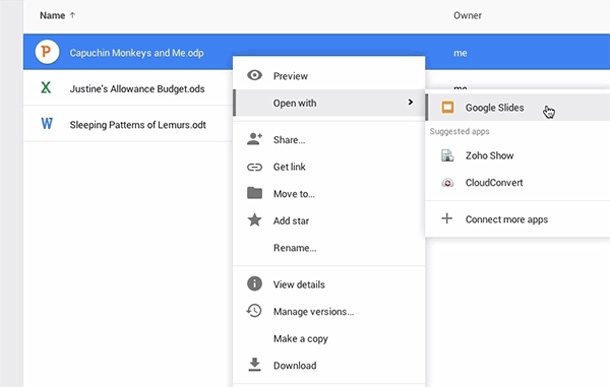610x387 pixels.
Task: Select Add star menu entry
Action: click(x=329, y=221)
